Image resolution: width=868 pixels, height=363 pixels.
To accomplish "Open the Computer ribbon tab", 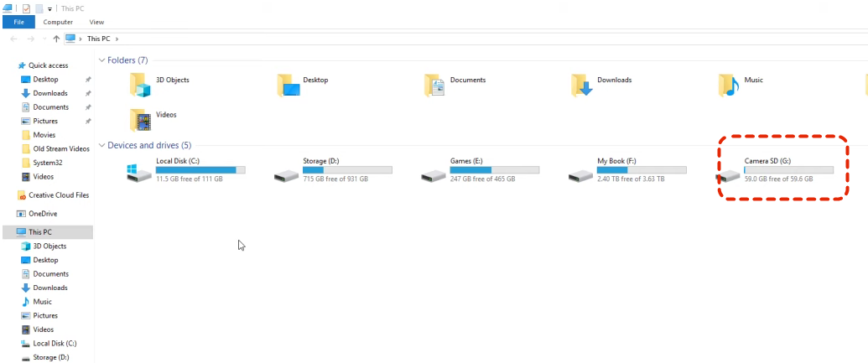I will pos(58,22).
